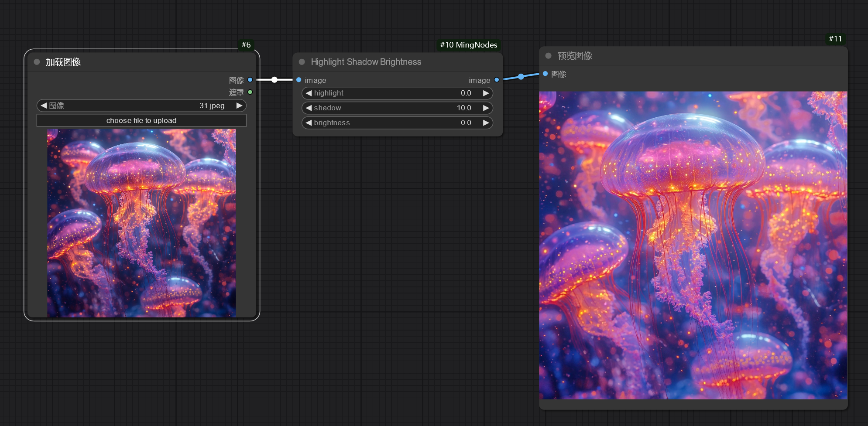Click the 图像 output port on load node

pyautogui.click(x=250, y=80)
